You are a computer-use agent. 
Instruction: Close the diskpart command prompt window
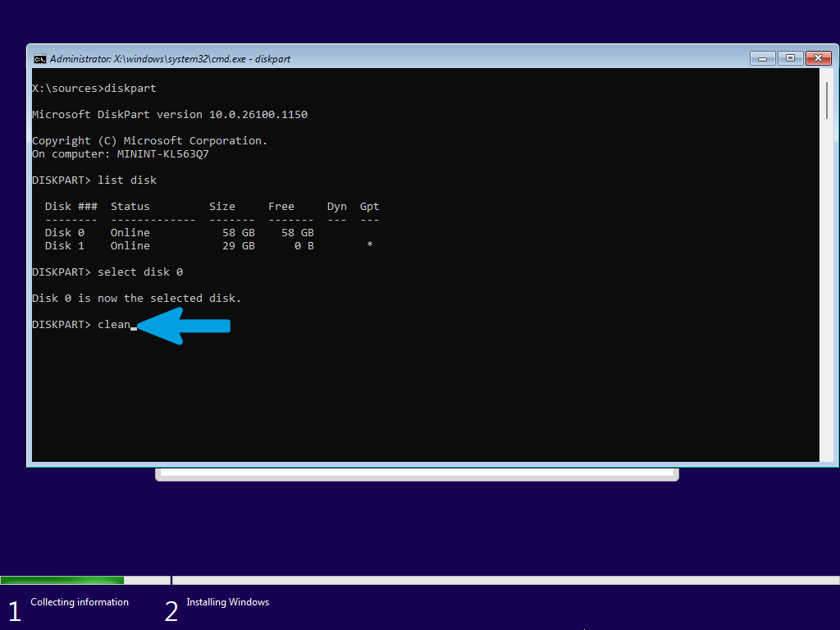(x=818, y=58)
